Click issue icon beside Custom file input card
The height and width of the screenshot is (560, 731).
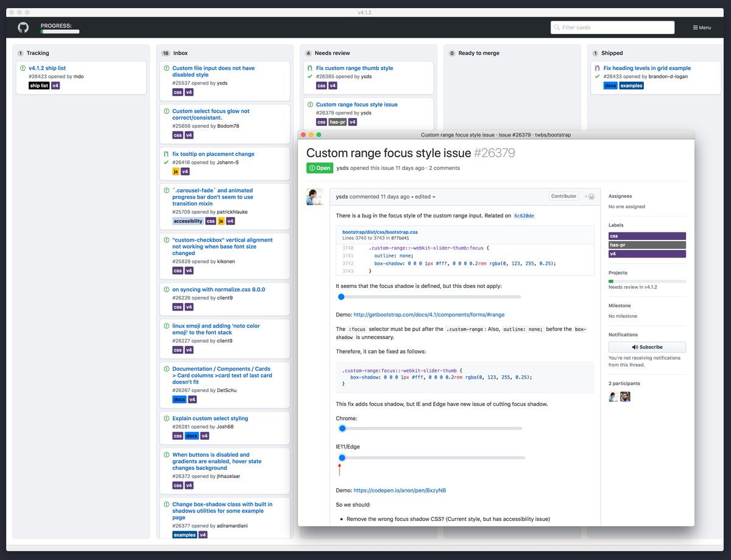point(166,68)
